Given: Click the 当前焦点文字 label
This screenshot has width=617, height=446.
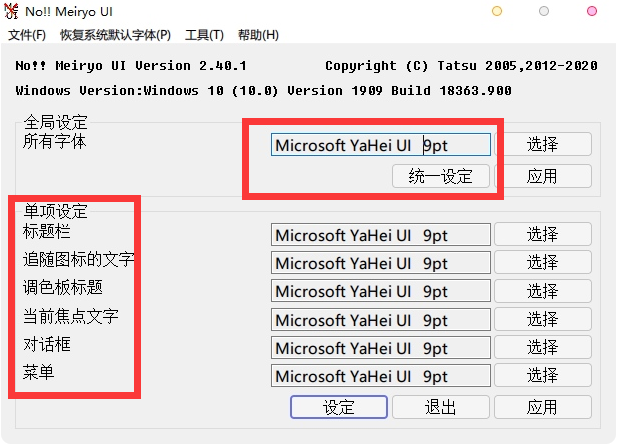Looking at the screenshot, I should (71, 316).
